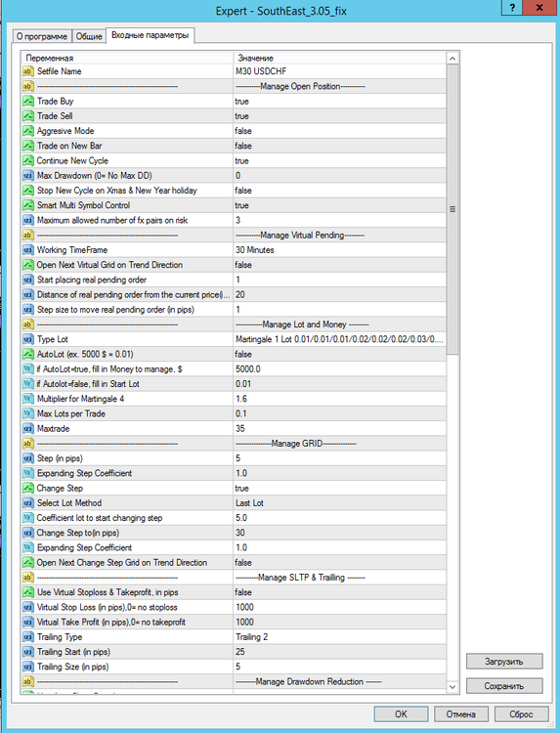
Task: Select the Manage GRID section header row
Action: [x=234, y=443]
